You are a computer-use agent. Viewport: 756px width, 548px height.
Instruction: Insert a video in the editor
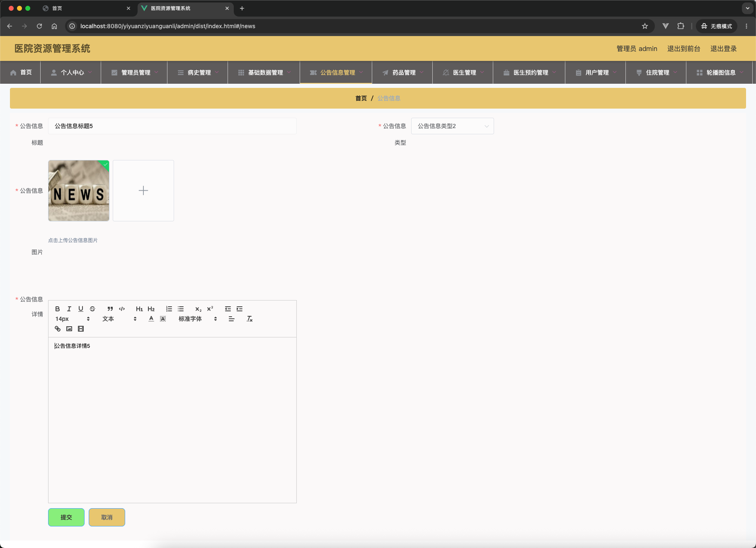tap(81, 329)
